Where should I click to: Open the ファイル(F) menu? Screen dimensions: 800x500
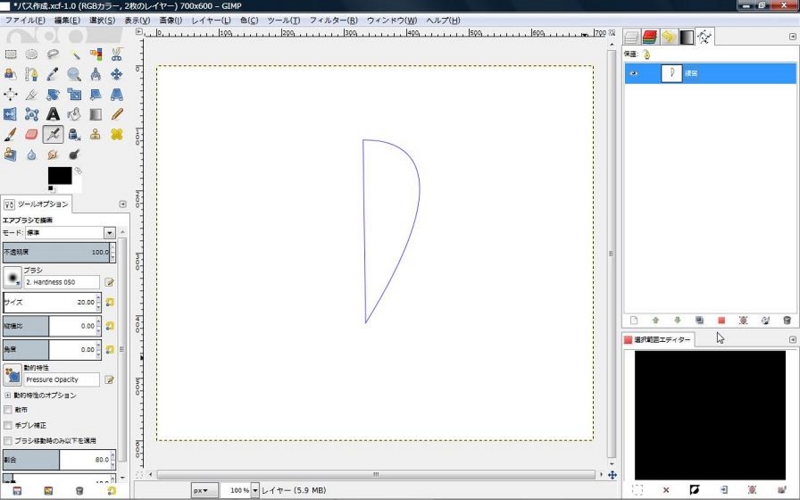click(x=25, y=20)
